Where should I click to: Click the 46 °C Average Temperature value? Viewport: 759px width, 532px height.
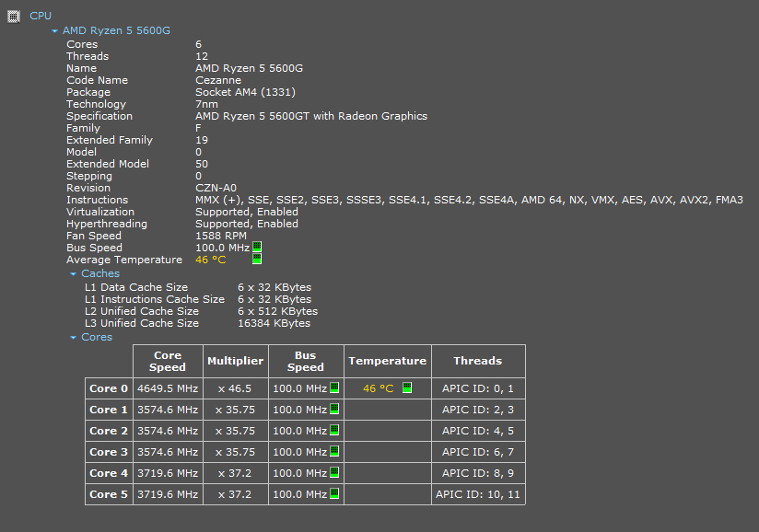pos(210,260)
